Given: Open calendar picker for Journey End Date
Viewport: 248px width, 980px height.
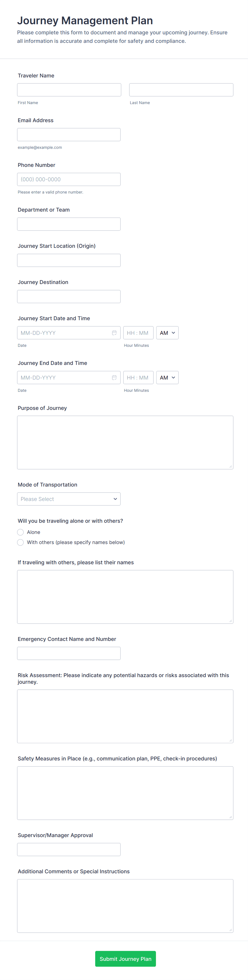Looking at the screenshot, I should pos(114,378).
